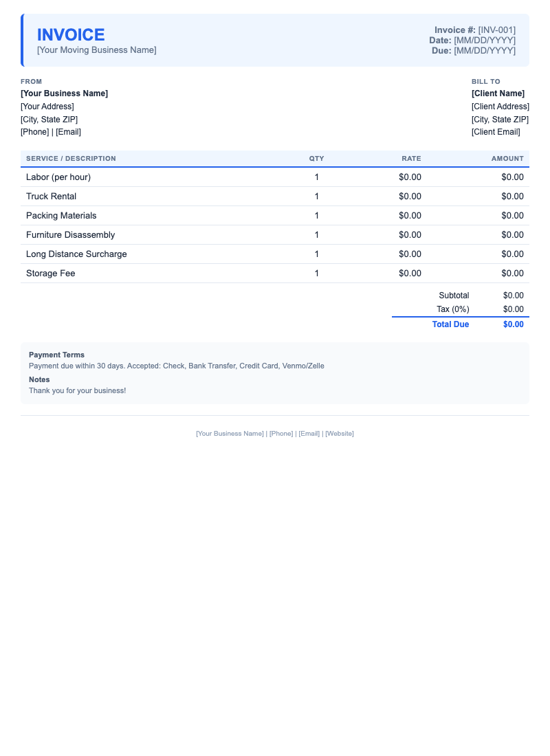Click the amount in the Storage Fee row
This screenshot has width=550, height=756.
(512, 274)
